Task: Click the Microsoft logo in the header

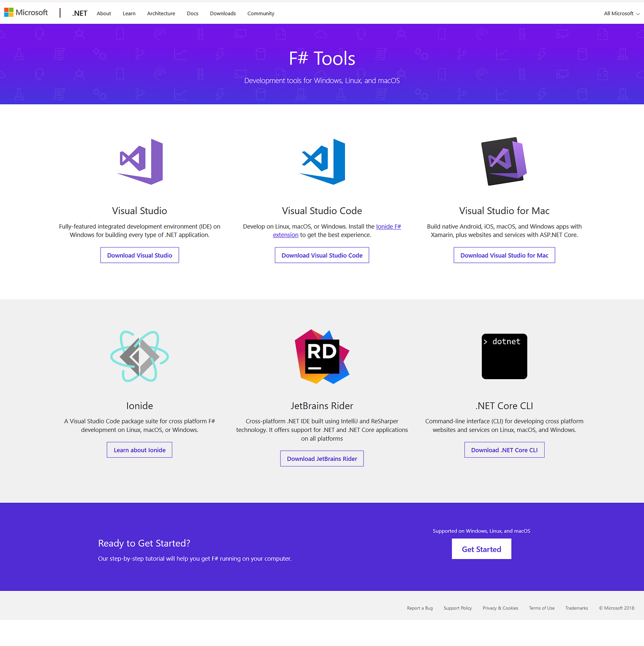Action: [x=26, y=13]
